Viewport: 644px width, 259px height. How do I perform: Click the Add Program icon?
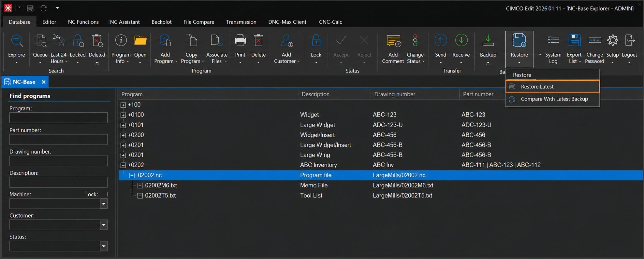165,40
